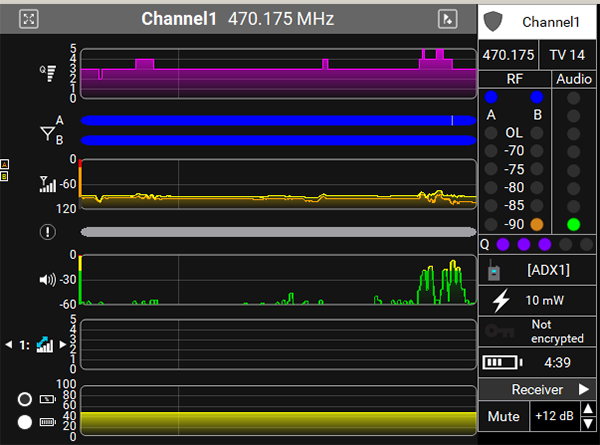The height and width of the screenshot is (445, 600).
Task: Click the antenna B blue timeline bar
Action: click(x=279, y=140)
